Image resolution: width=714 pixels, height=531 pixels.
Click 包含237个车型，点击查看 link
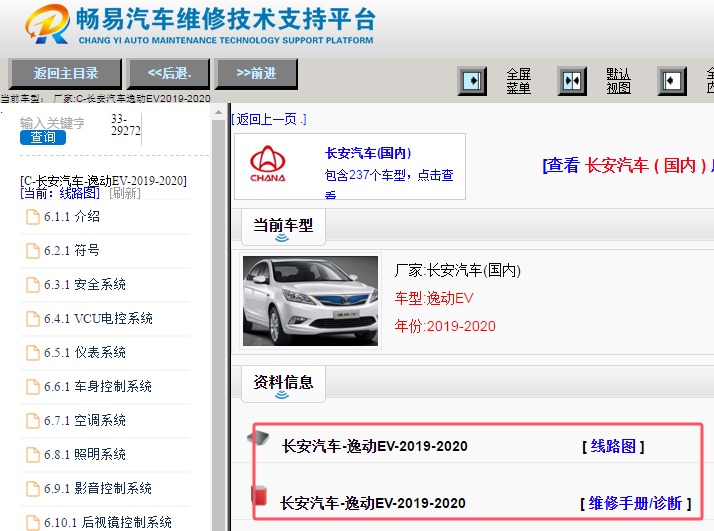(389, 183)
